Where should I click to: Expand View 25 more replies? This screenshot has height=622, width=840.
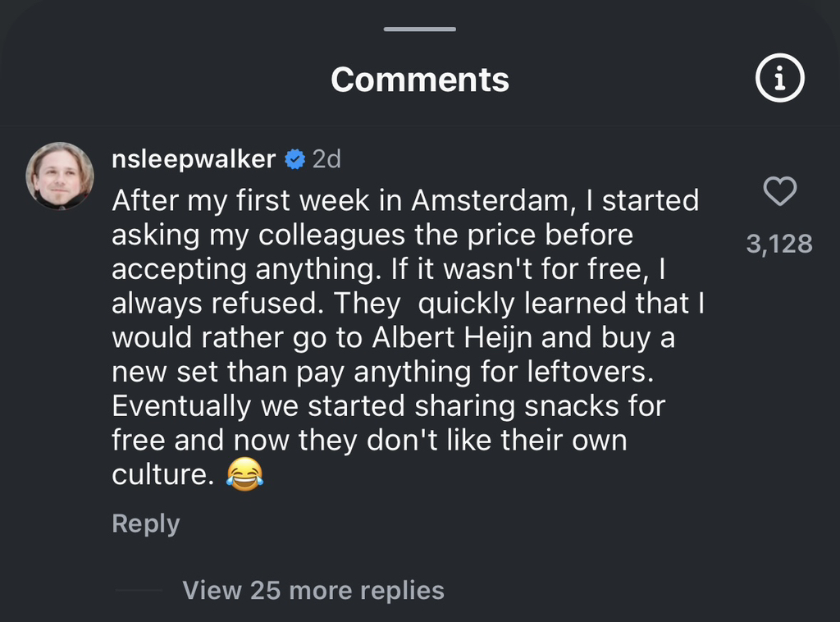pos(313,590)
